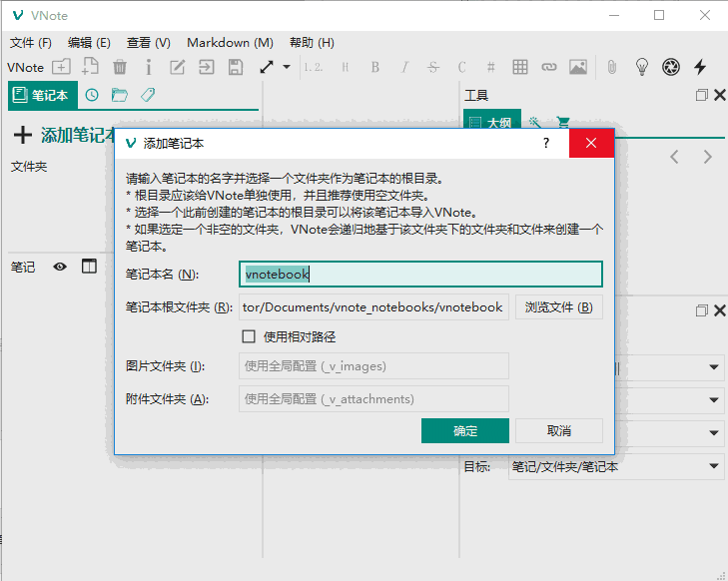The height and width of the screenshot is (581, 728).
Task: Click the 笔记本名 name input field
Action: click(x=420, y=274)
